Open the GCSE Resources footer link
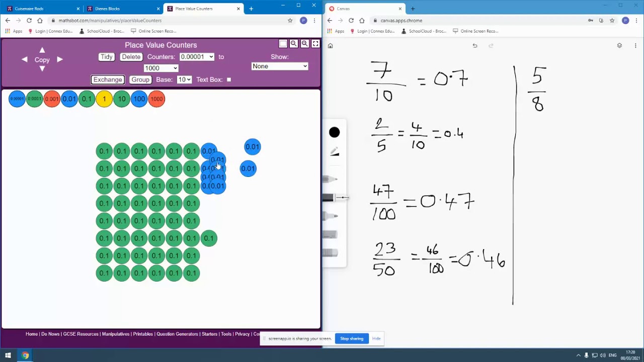 (80, 334)
